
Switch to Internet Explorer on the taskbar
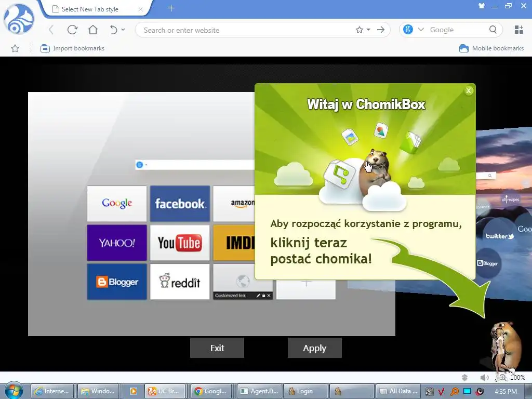tap(53, 391)
